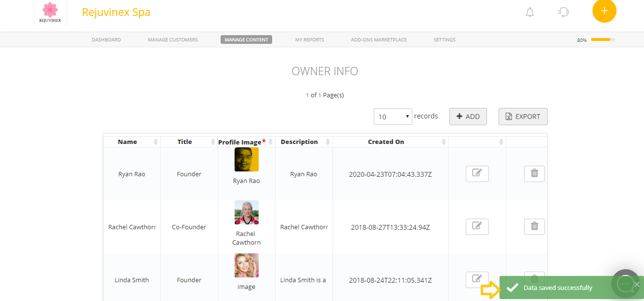The width and height of the screenshot is (644, 301).
Task: Open the My Reports tab
Action: [310, 39]
